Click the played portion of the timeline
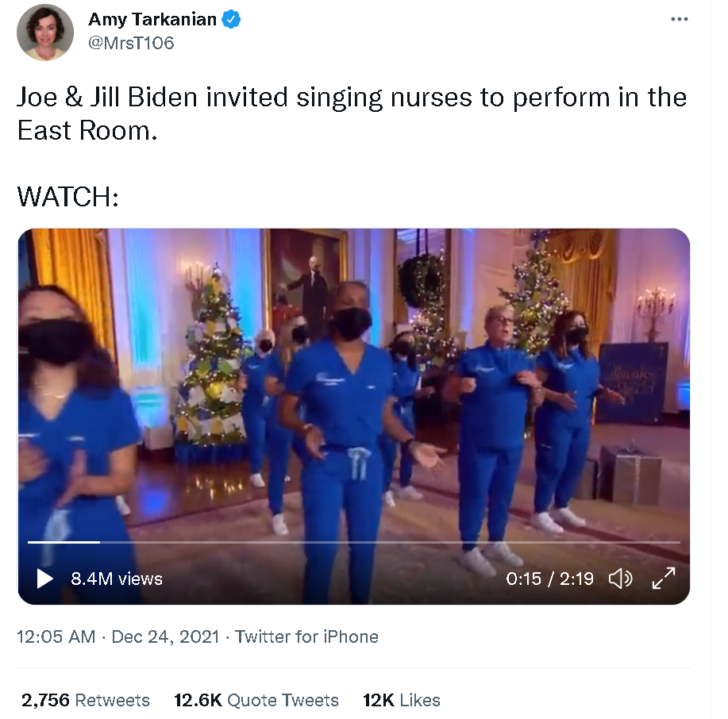Image resolution: width=728 pixels, height=719 pixels. pos(64,542)
